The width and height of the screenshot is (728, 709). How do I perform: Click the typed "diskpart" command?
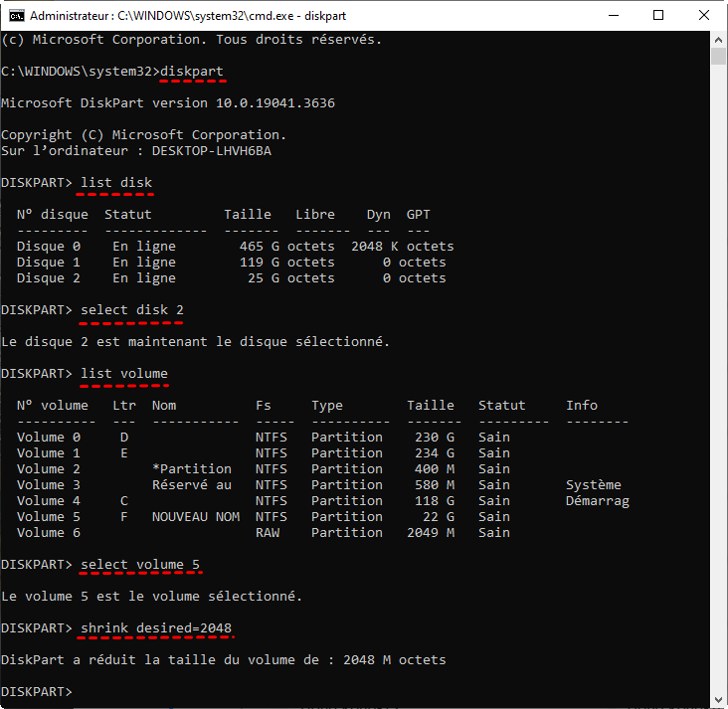tap(192, 72)
